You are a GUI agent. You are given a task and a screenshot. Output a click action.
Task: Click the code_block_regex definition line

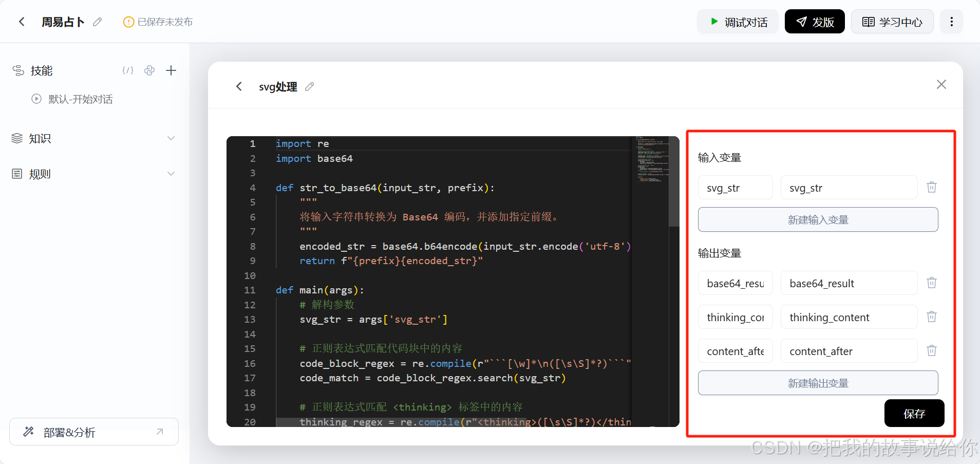tap(465, 363)
